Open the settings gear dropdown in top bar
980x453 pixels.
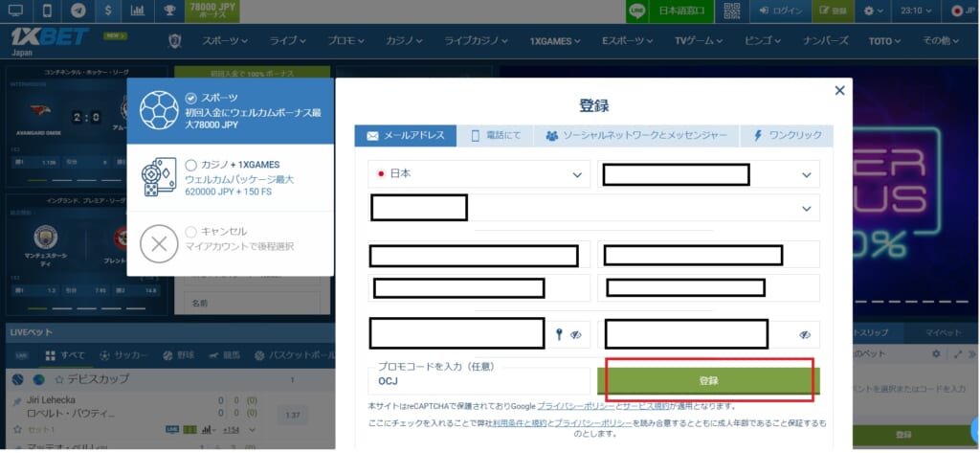[x=873, y=11]
